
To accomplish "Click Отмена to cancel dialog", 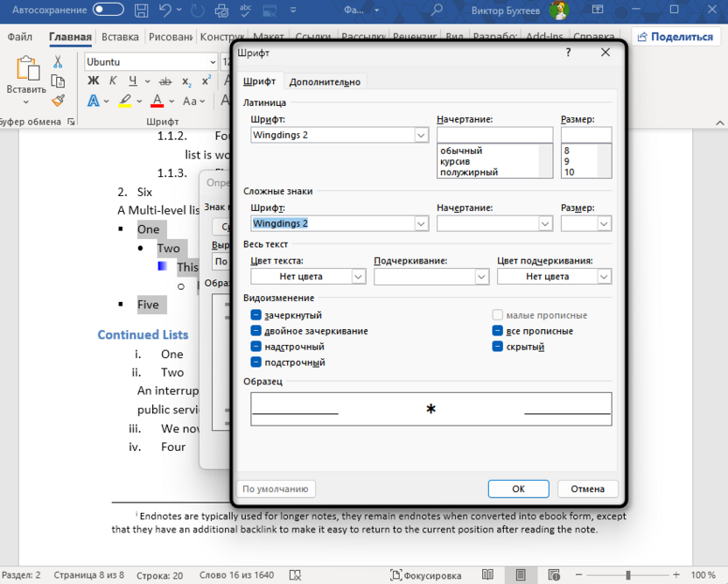I will pyautogui.click(x=588, y=489).
